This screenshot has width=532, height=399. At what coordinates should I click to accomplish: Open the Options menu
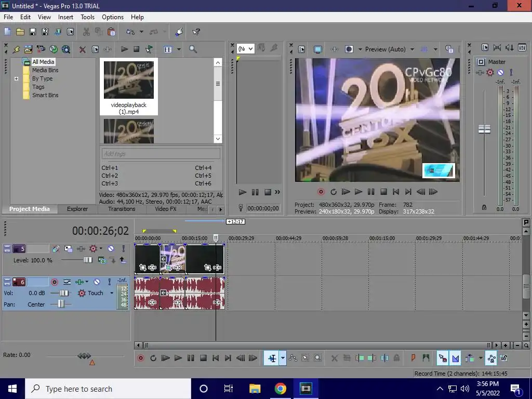coord(113,17)
